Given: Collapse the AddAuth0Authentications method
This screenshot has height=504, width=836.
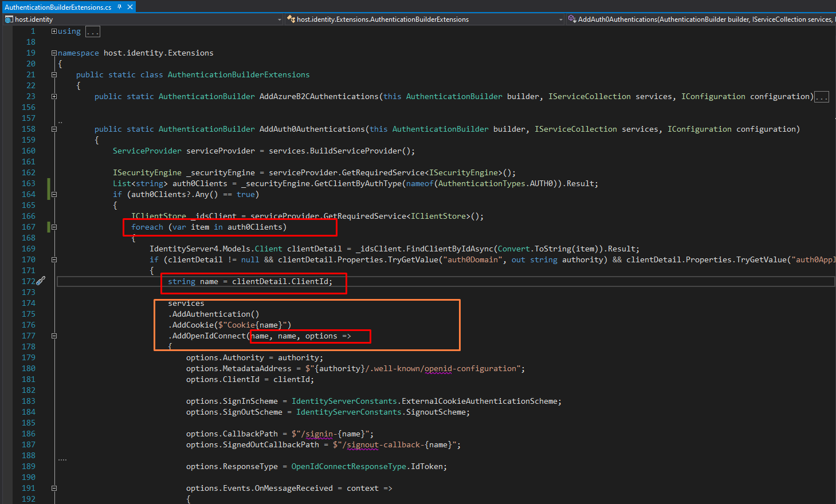Looking at the screenshot, I should point(53,128).
